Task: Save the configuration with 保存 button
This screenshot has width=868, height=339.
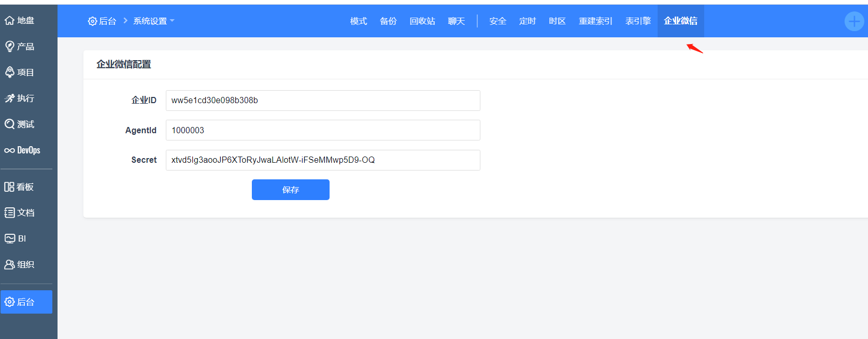Action: pos(291,190)
